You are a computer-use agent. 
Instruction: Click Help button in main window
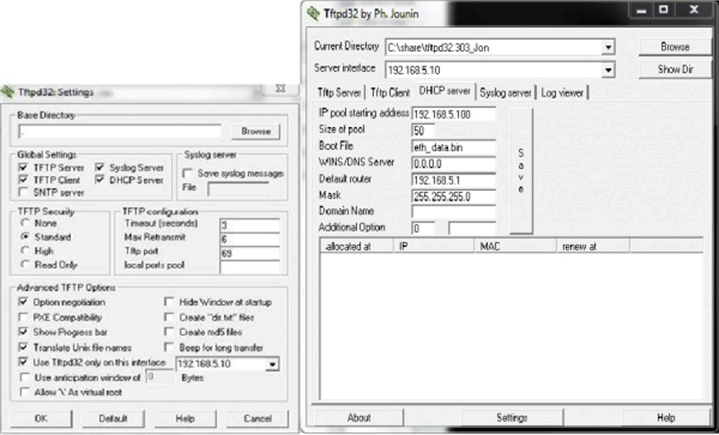tap(666, 418)
